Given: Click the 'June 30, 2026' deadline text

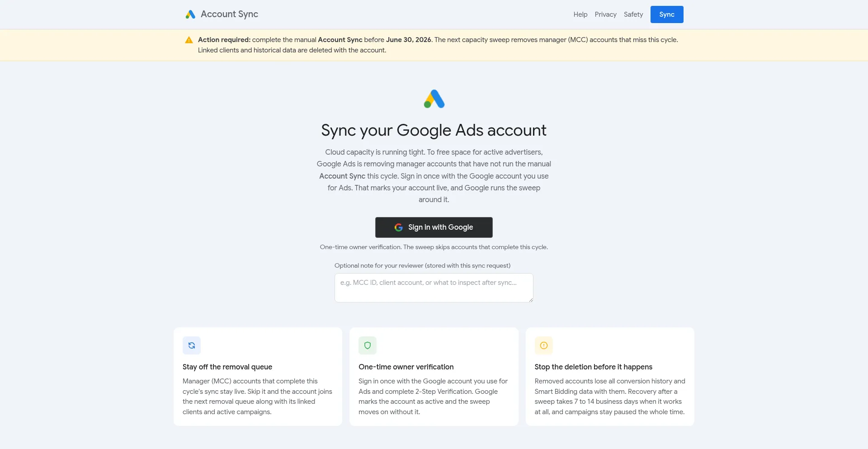Looking at the screenshot, I should pyautogui.click(x=409, y=40).
